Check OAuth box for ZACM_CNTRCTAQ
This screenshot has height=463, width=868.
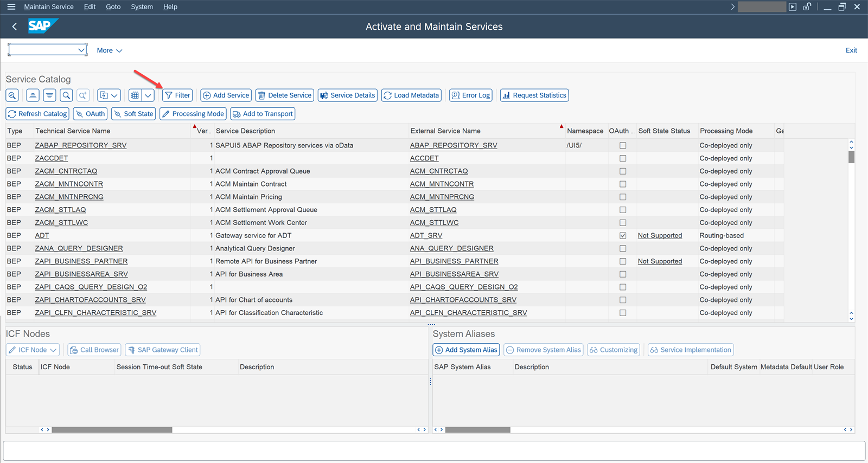[623, 171]
